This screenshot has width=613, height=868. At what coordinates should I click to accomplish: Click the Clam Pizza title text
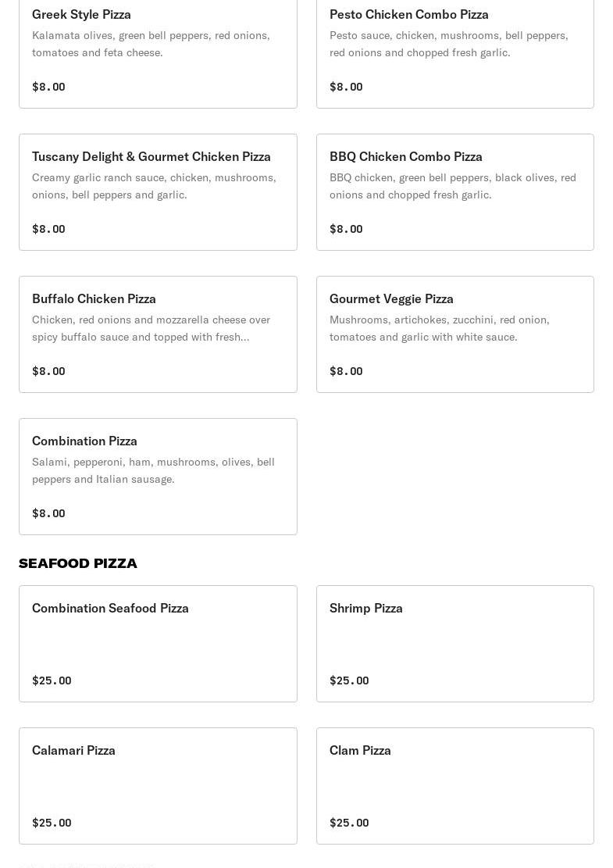click(360, 751)
